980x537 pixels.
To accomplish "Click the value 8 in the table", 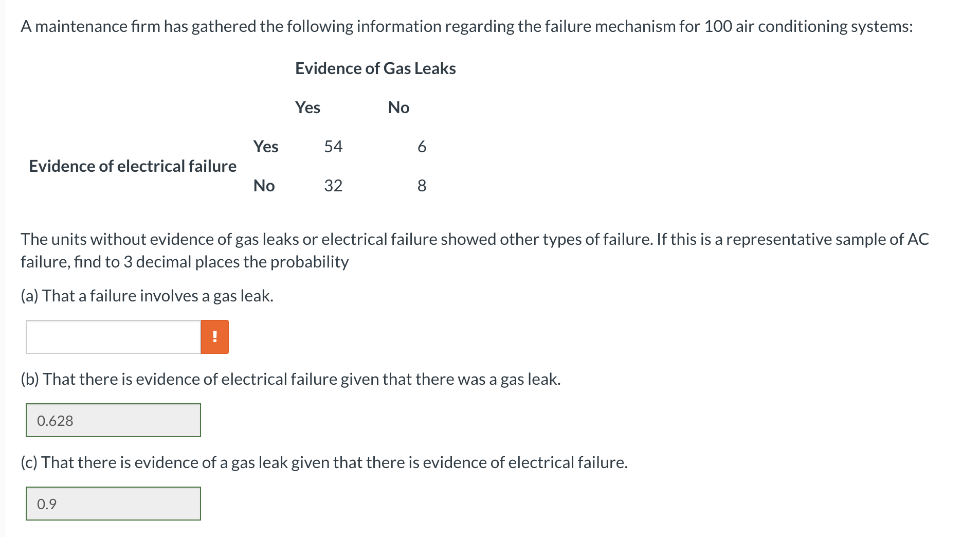I will tap(422, 186).
